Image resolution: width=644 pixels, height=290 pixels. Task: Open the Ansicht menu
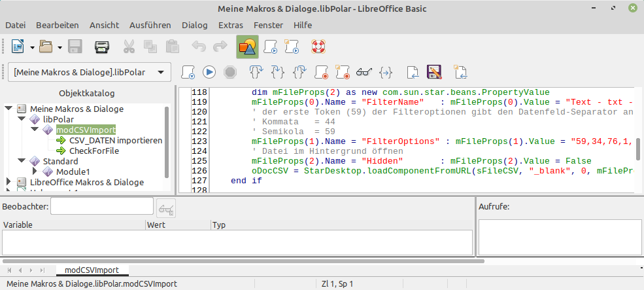pyautogui.click(x=105, y=25)
